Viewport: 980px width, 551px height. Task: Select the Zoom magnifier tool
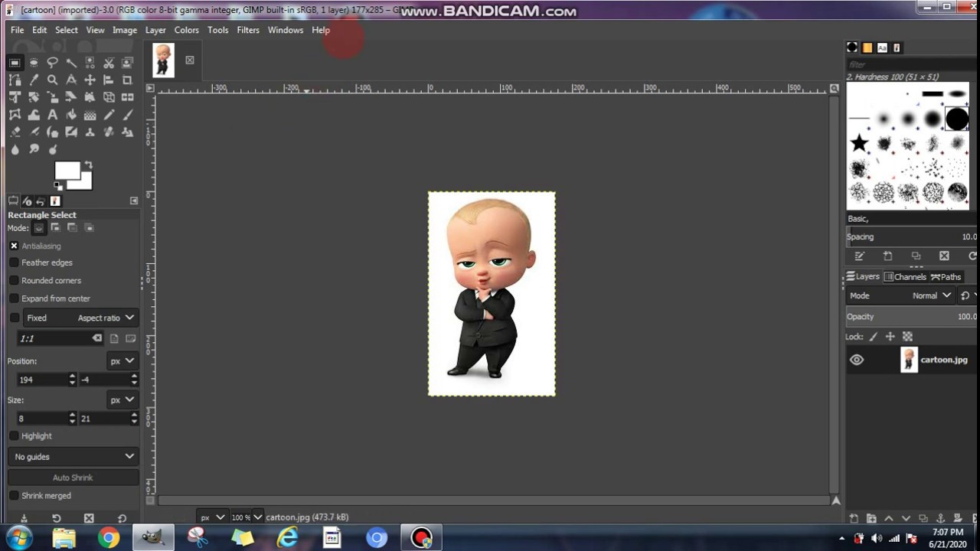pyautogui.click(x=53, y=80)
